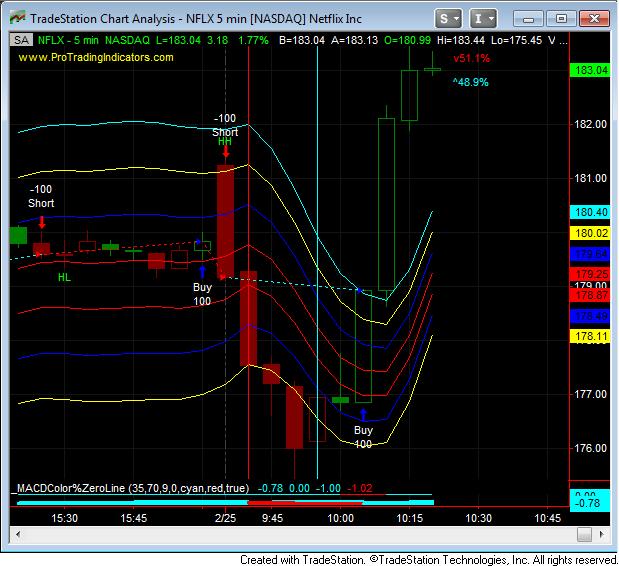Click the 180.40 cyan price label
The width and height of the screenshot is (619, 566).
591,212
